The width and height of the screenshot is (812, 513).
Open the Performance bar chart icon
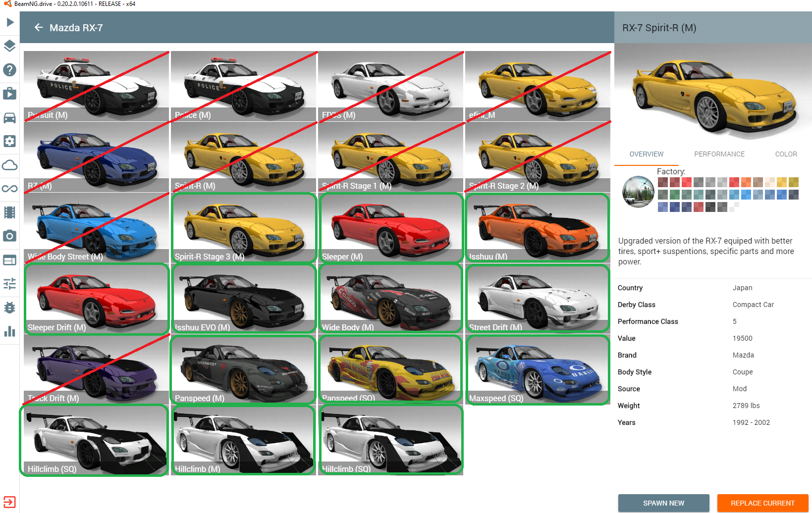10,331
